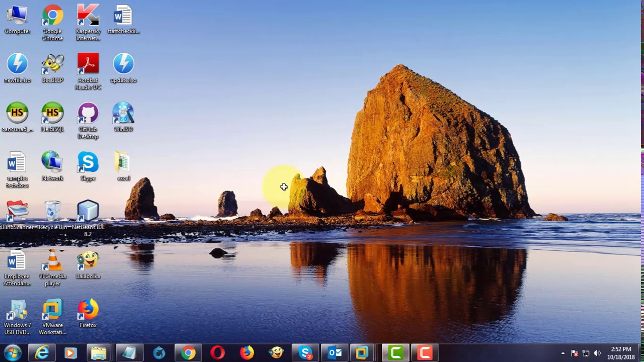Launch WinISO desktop shortcut
The height and width of the screenshot is (362, 644).
123,117
